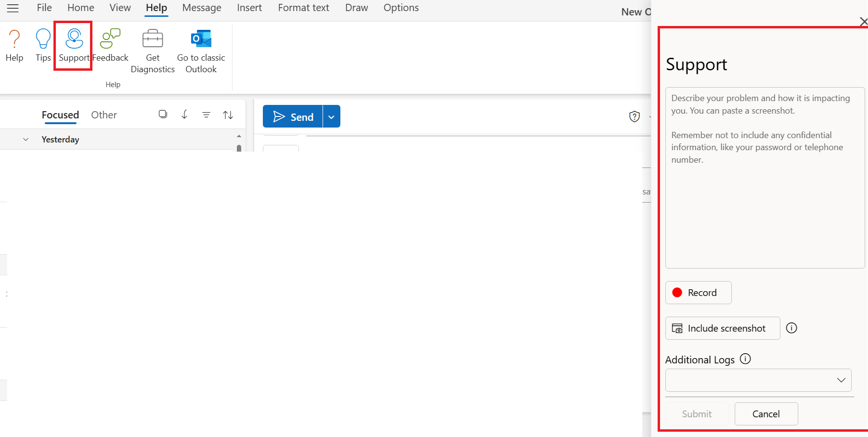The image size is (868, 437).
Task: Cancel the support request
Action: [766, 414]
